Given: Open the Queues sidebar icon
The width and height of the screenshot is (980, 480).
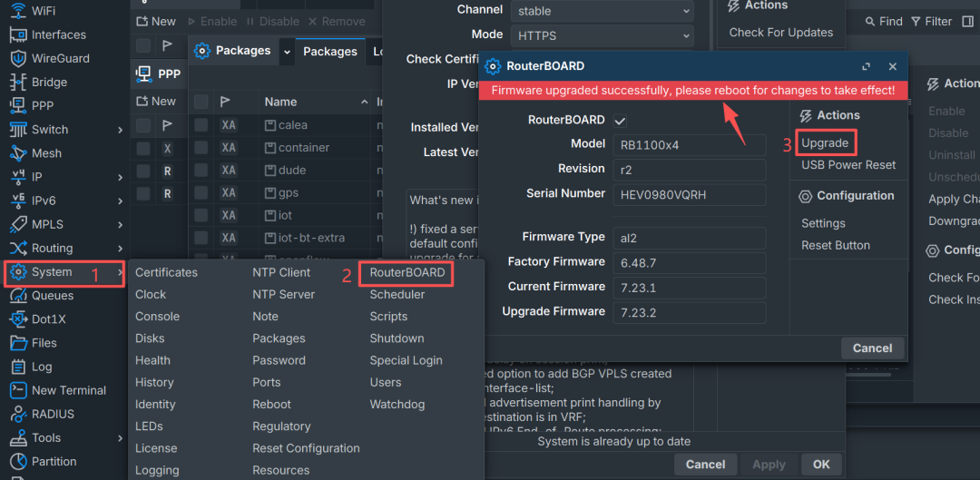Looking at the screenshot, I should [x=19, y=295].
